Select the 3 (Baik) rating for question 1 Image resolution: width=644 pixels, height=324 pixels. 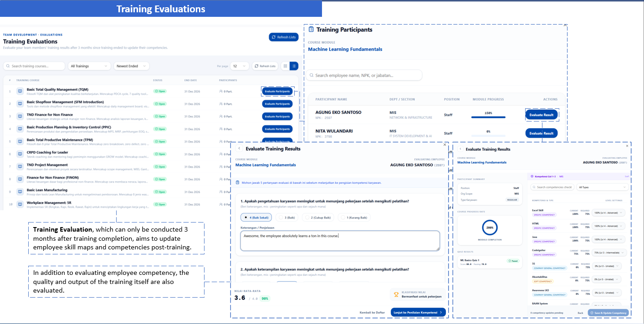tap(287, 218)
